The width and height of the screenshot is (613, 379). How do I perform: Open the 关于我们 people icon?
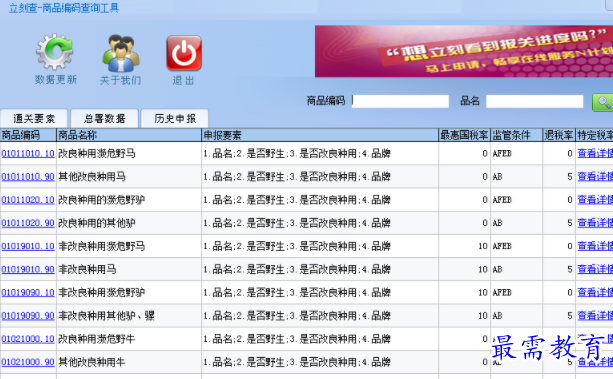tap(120, 53)
